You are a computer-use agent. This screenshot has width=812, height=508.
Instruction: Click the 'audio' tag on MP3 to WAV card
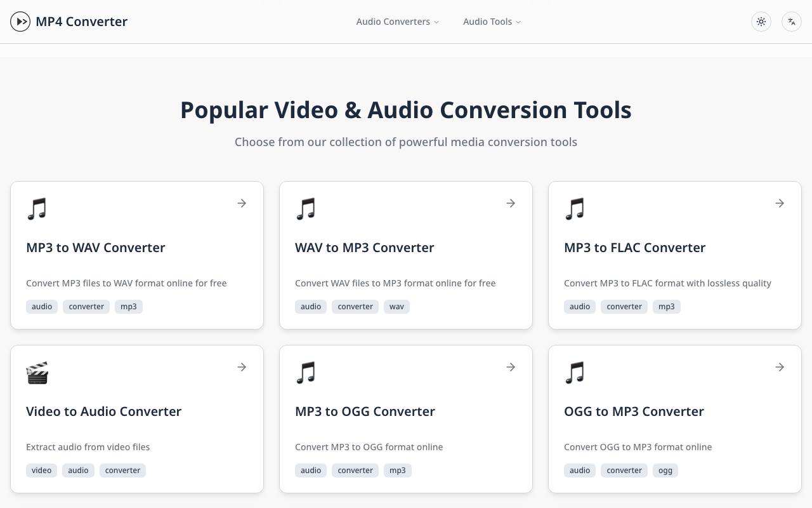click(42, 307)
